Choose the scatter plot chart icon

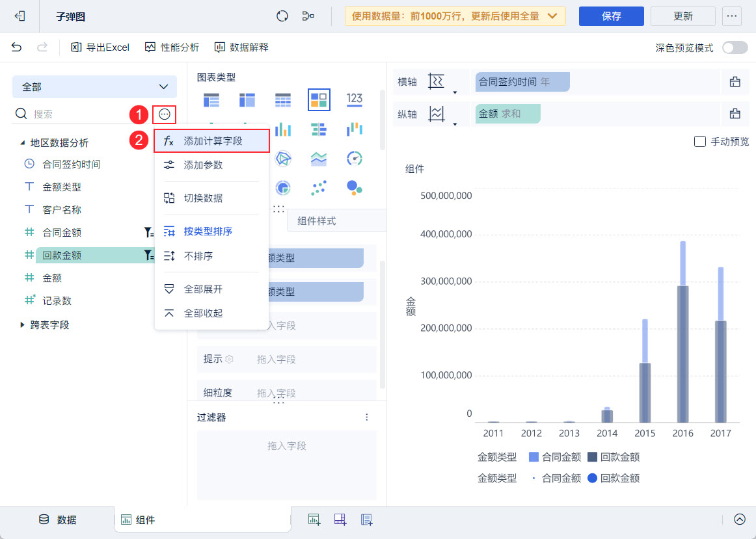[319, 187]
